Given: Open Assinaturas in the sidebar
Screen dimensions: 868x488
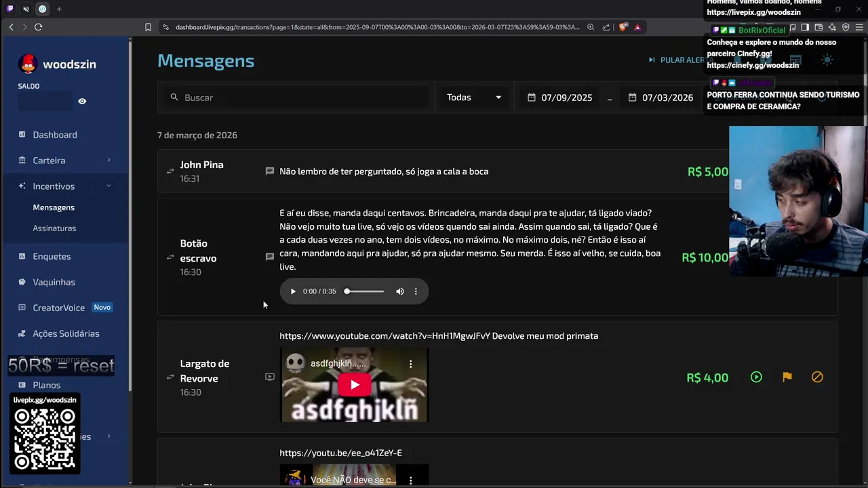Looking at the screenshot, I should [54, 228].
